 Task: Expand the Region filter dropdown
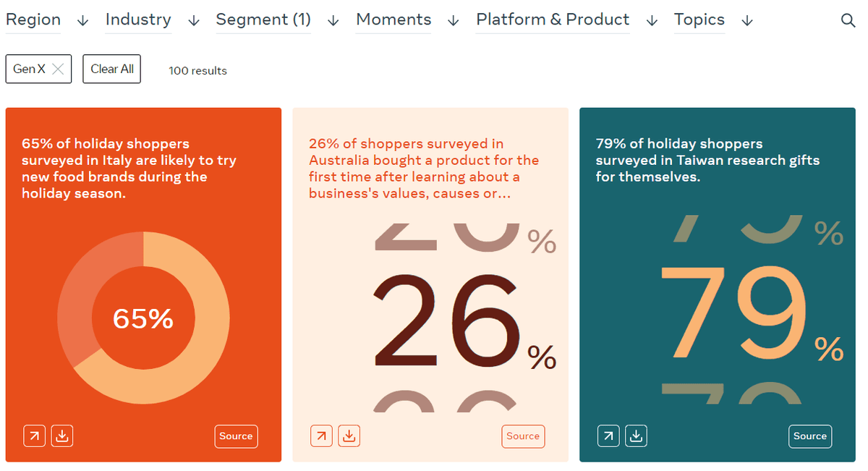[47, 20]
